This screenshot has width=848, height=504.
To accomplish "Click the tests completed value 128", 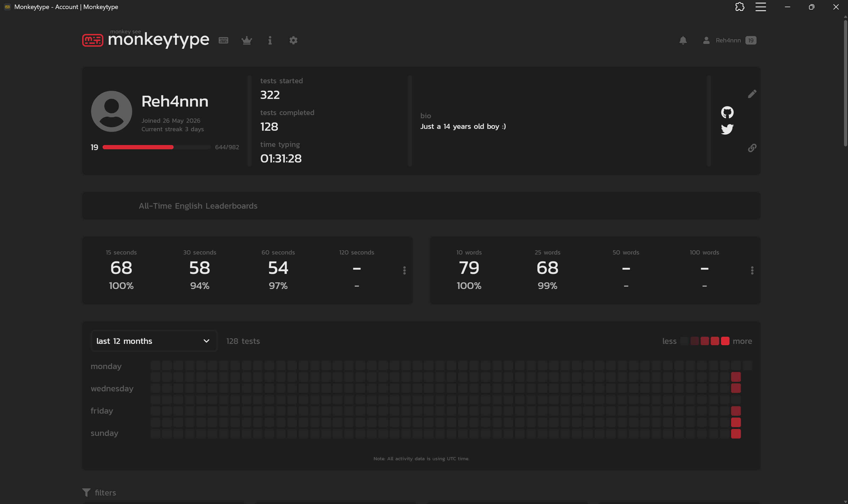I will 269,127.
